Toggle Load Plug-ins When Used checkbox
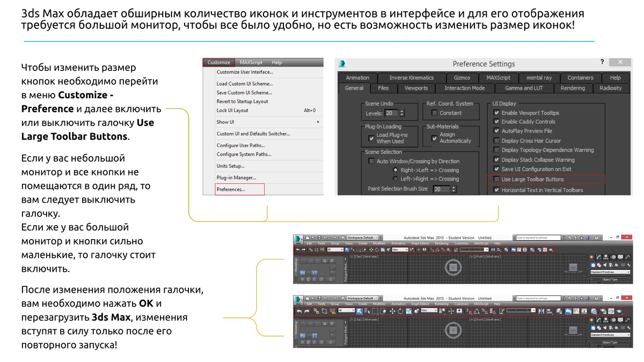This screenshot has height=362, width=644. [371, 137]
